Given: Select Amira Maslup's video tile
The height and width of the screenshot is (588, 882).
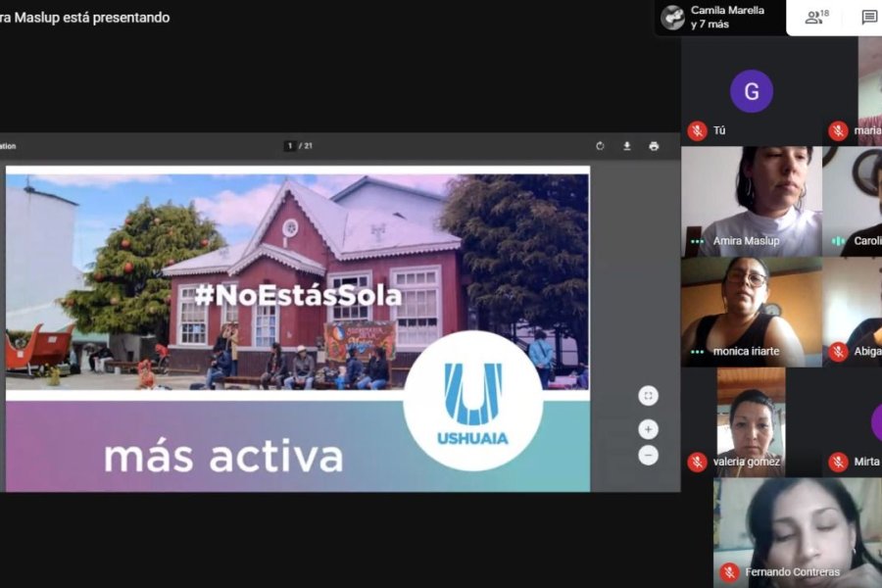Looking at the screenshot, I should 752,202.
